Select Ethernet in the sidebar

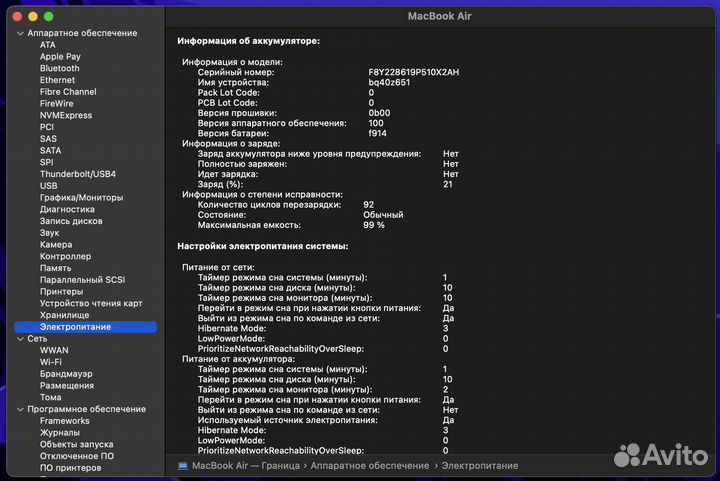[57, 80]
